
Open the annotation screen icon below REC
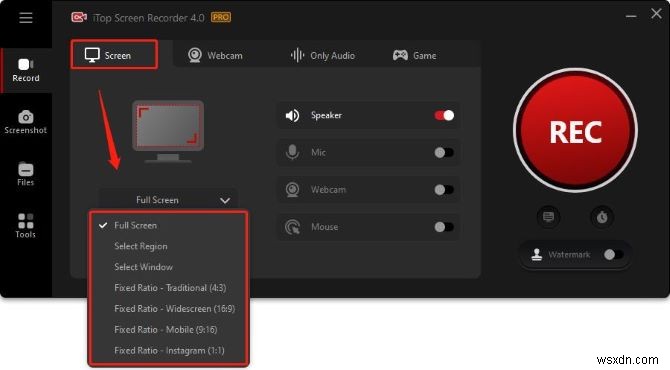[x=548, y=217]
